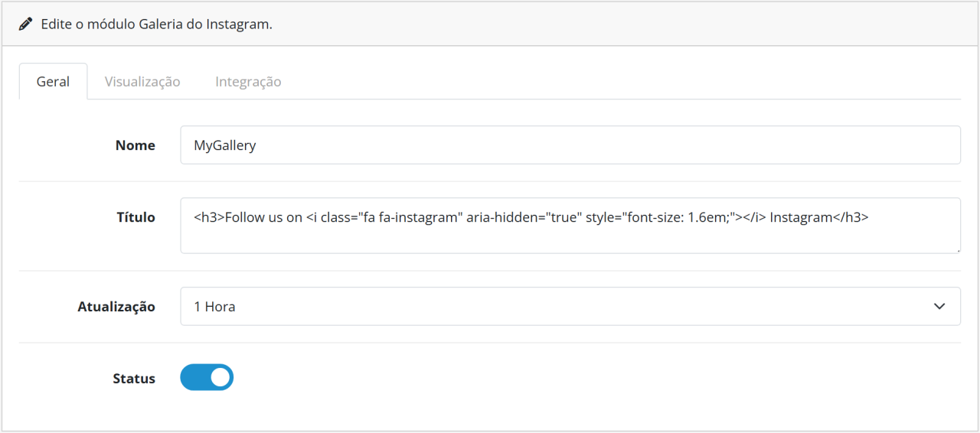Toggle the Status switch off
The image size is (980, 433).
click(x=207, y=377)
